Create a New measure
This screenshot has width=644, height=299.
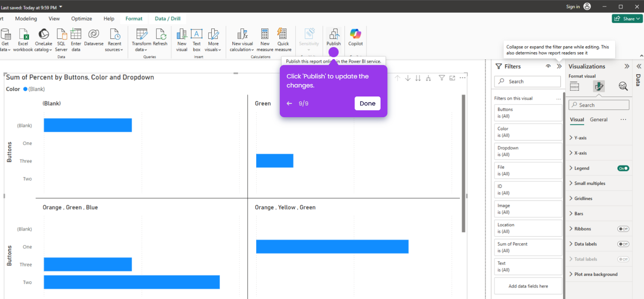(x=265, y=40)
